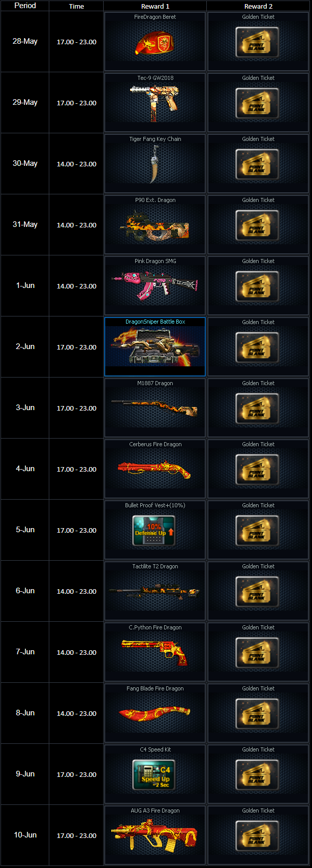Screen dimensions: 312x868
Task: Select the Tec-9 GW2018 weapon image
Action: pos(155,103)
